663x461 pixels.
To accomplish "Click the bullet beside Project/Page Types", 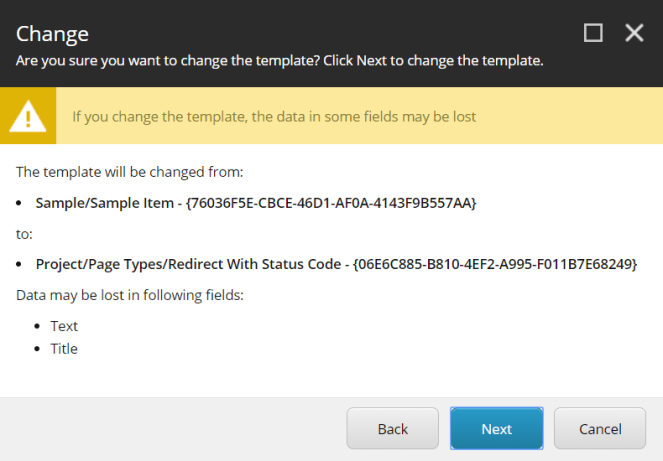I will click(22, 265).
